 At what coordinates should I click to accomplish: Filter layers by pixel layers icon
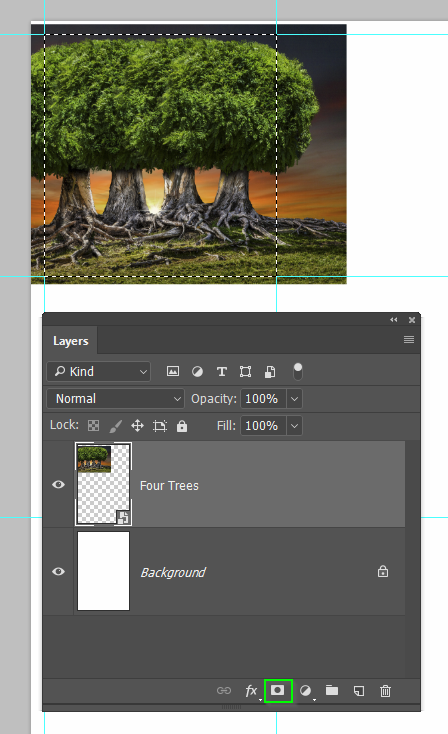click(x=173, y=371)
